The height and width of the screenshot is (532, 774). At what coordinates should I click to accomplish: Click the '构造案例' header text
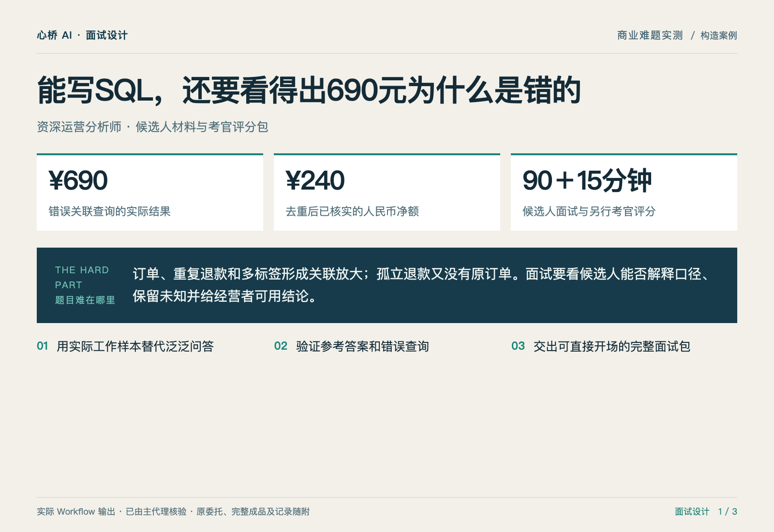(718, 35)
